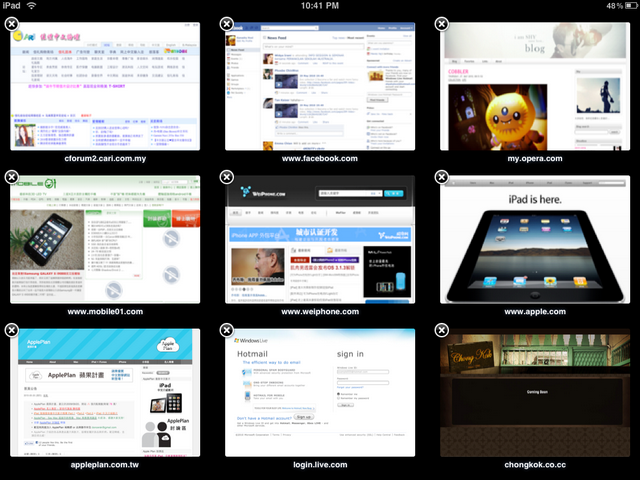Open the cforum2.cari.com.my page thumbnail

tap(105, 86)
